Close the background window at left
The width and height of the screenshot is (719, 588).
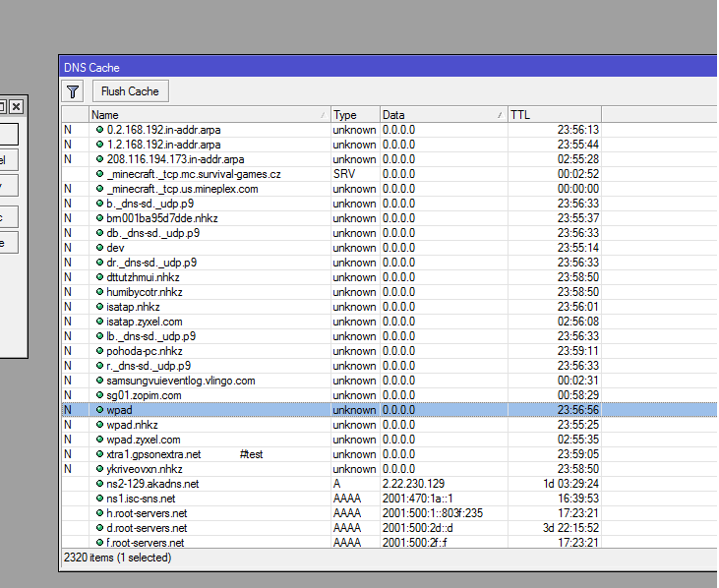pyautogui.click(x=16, y=107)
